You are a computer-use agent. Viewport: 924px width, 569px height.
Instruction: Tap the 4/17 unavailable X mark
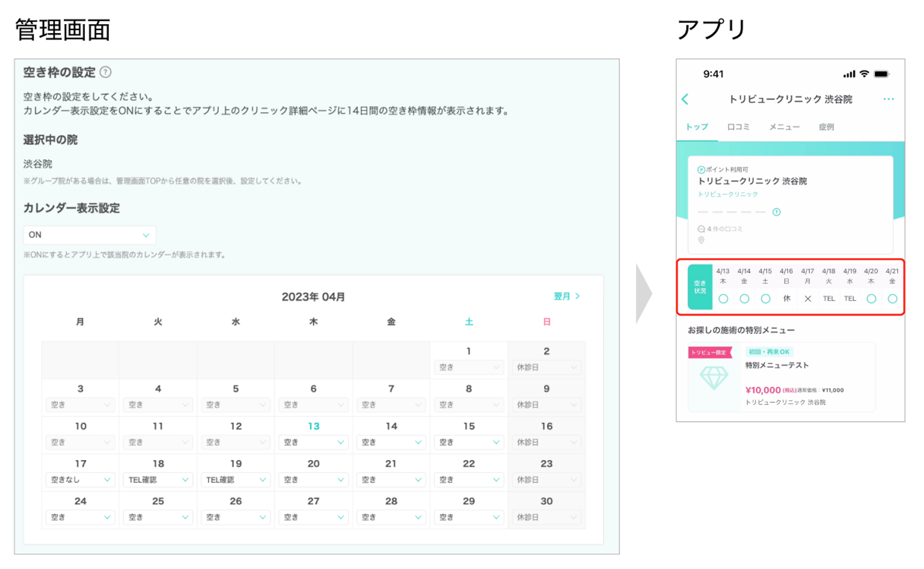tap(808, 299)
